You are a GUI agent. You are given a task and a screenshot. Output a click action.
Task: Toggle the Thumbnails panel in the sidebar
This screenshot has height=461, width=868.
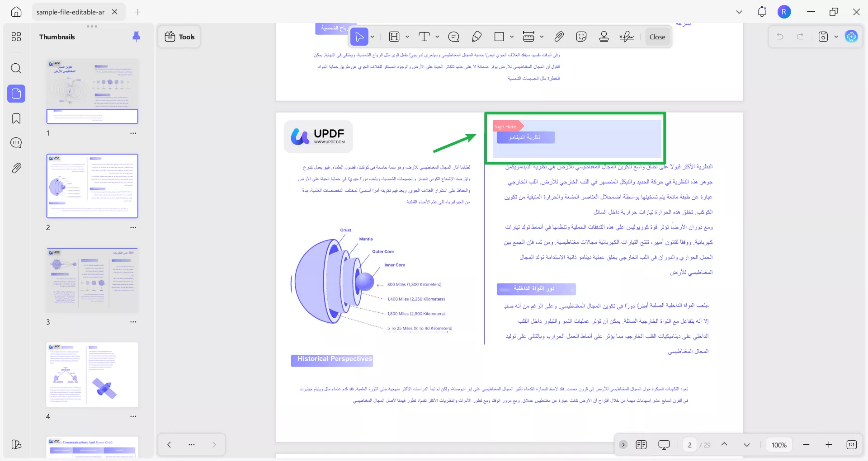pyautogui.click(x=16, y=94)
